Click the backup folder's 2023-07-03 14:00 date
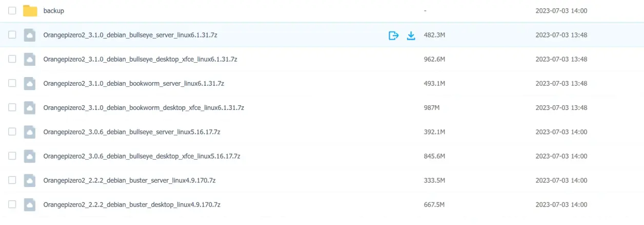This screenshot has width=644, height=225. [561, 11]
